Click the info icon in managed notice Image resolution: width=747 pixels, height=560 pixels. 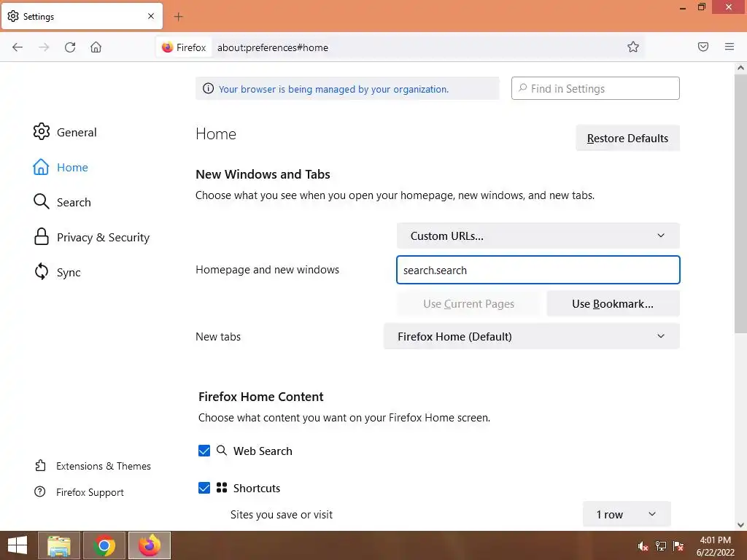coord(208,88)
